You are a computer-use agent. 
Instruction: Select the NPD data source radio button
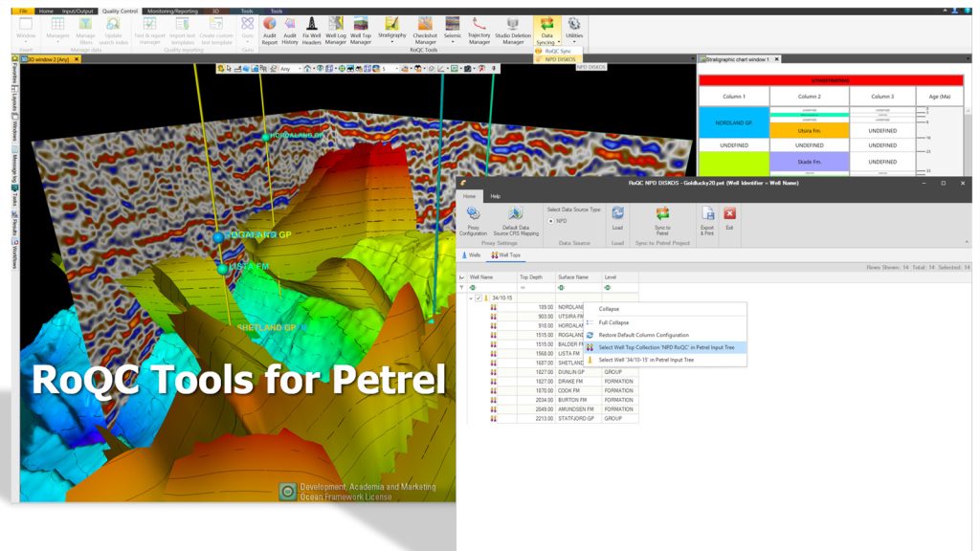[552, 221]
